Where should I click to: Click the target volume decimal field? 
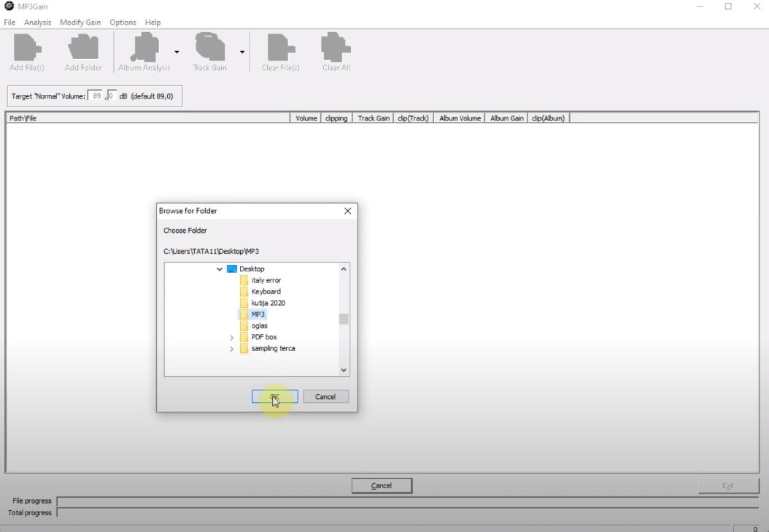(x=112, y=96)
